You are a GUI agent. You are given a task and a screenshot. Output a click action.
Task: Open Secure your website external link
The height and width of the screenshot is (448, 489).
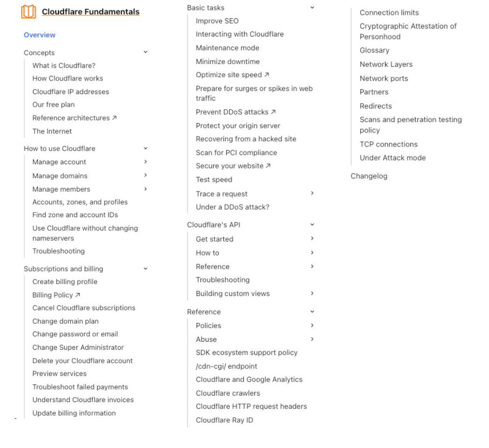pyautogui.click(x=268, y=166)
